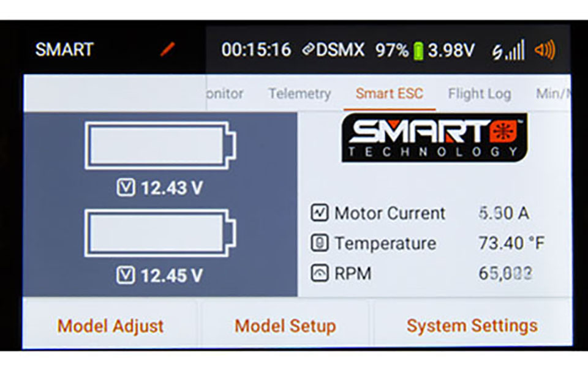
Task: Tap the RPM label
Action: click(353, 273)
